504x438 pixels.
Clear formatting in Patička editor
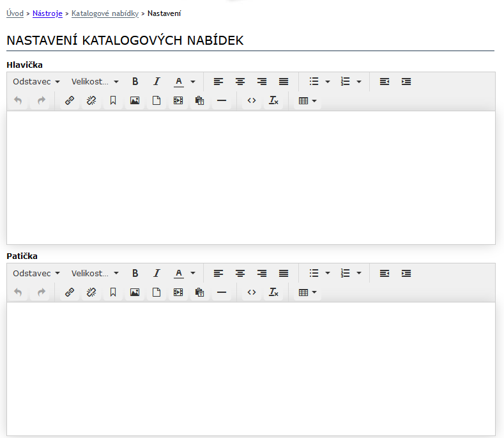click(273, 292)
